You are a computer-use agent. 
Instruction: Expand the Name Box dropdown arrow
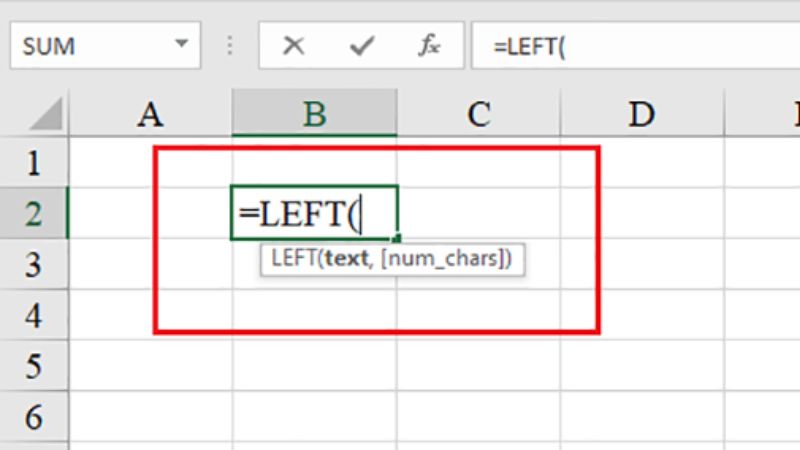point(181,46)
